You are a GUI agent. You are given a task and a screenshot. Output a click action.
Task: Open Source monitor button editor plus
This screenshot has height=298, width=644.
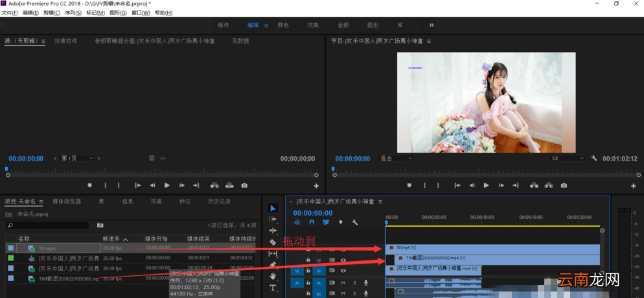pyautogui.click(x=316, y=186)
